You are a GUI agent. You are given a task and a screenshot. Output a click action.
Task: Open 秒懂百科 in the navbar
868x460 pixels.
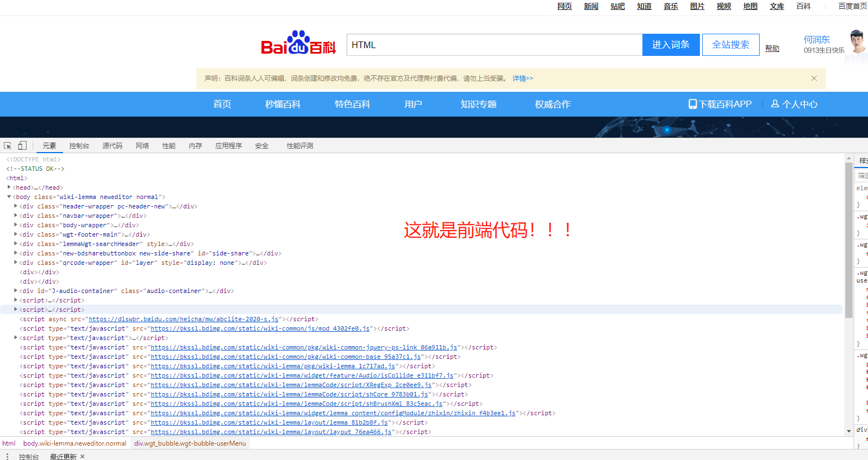pos(283,104)
